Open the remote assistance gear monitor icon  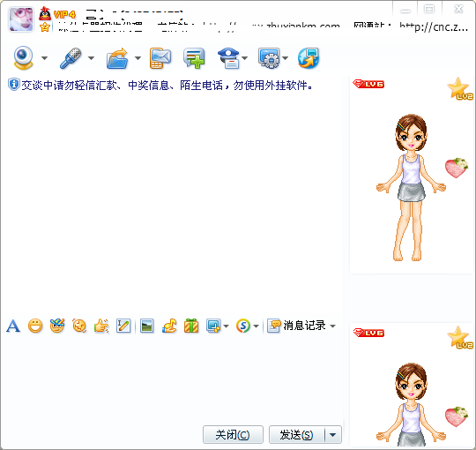click(x=269, y=58)
